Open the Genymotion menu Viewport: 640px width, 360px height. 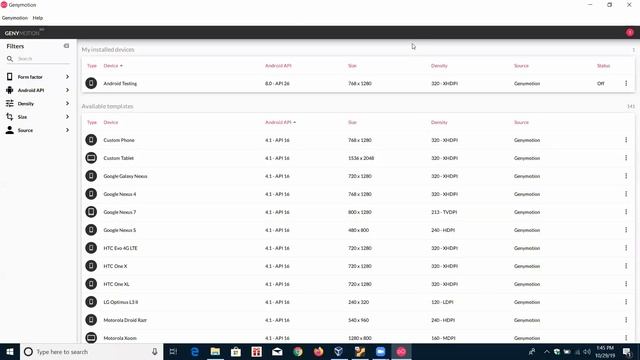pos(15,18)
